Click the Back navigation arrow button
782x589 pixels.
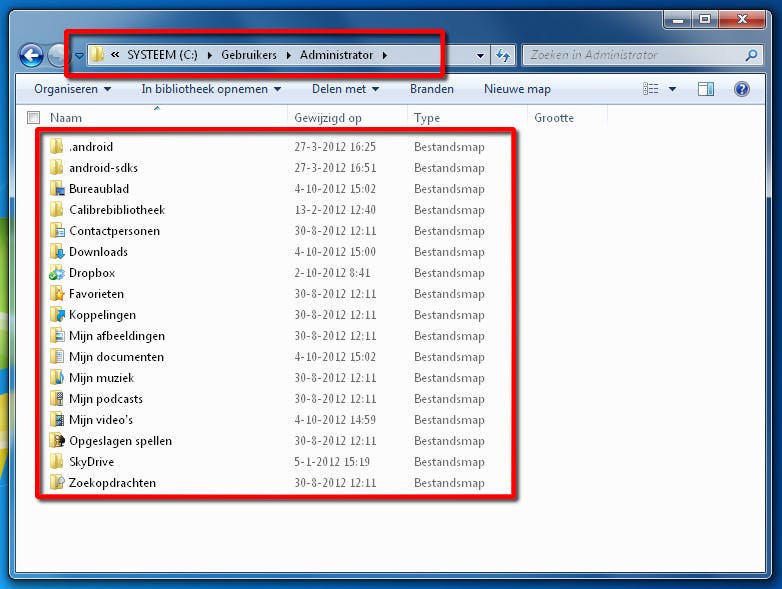pos(31,55)
